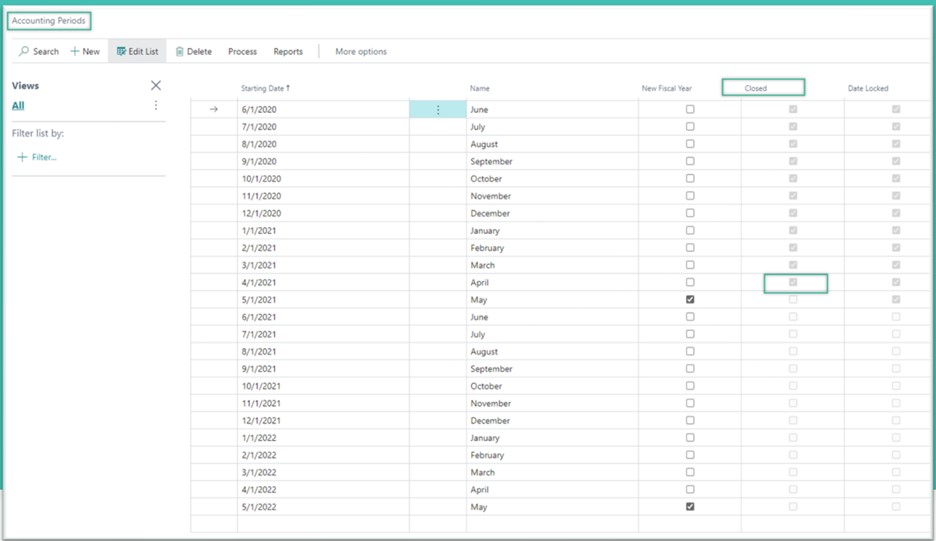The width and height of the screenshot is (936, 541).
Task: Toggle New Fiscal Year for 6/1/2020
Action: (x=690, y=109)
